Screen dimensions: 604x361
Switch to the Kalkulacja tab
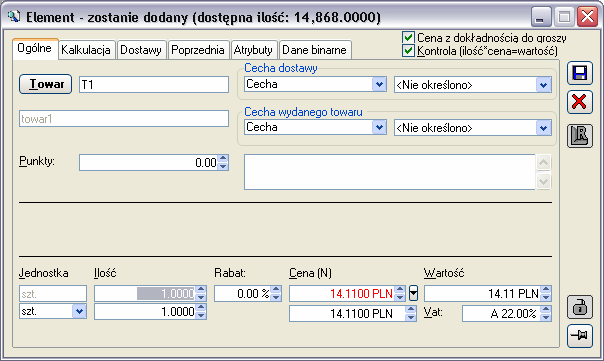[86, 50]
